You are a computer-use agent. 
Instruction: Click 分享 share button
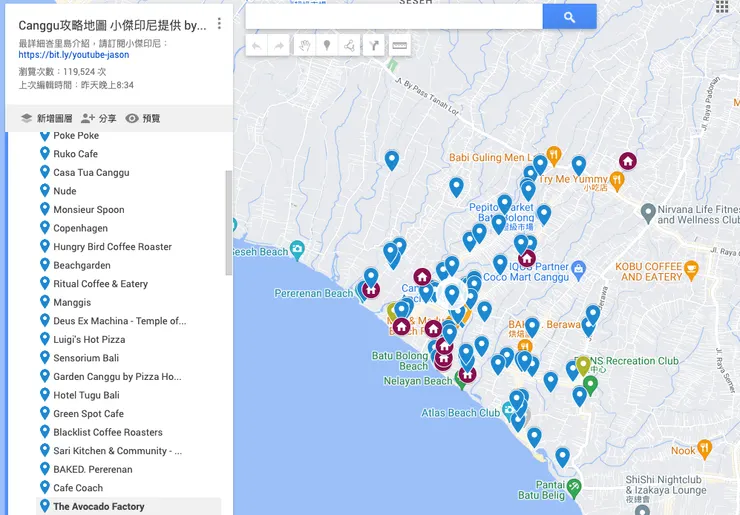(99, 118)
